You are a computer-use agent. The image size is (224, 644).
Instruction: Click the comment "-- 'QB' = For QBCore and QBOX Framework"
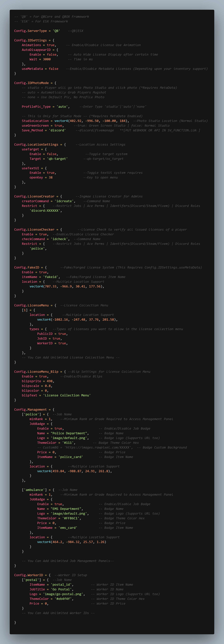51,17
